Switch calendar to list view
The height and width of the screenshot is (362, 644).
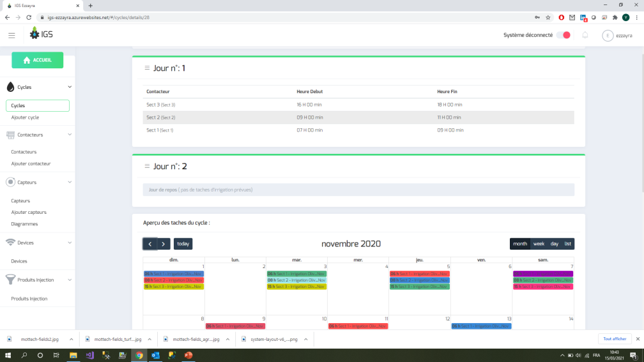click(567, 244)
